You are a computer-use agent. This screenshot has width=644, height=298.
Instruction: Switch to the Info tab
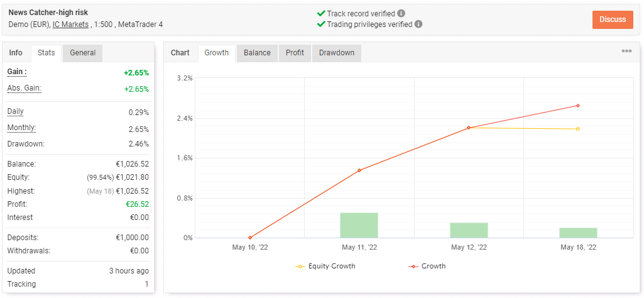point(16,53)
